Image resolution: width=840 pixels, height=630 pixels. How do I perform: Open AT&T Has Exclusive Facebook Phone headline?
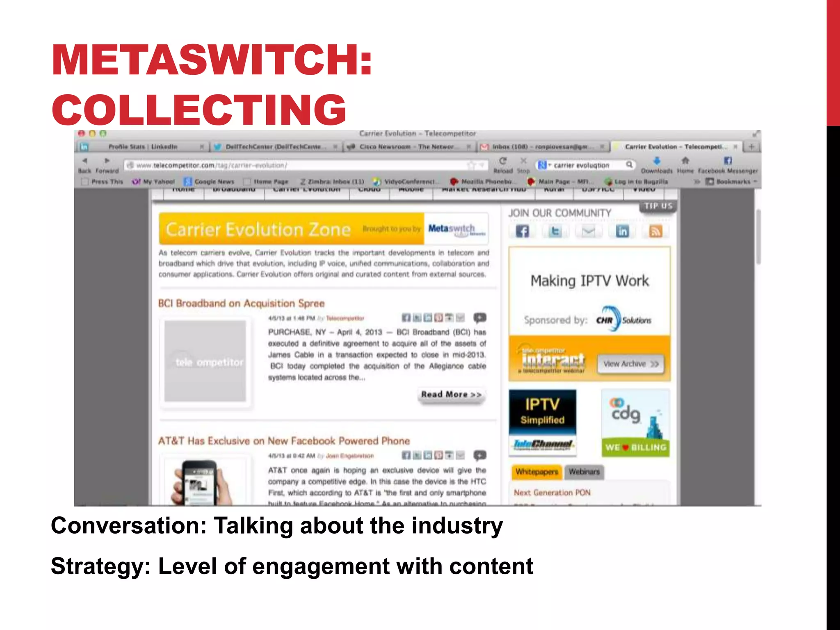click(x=284, y=441)
